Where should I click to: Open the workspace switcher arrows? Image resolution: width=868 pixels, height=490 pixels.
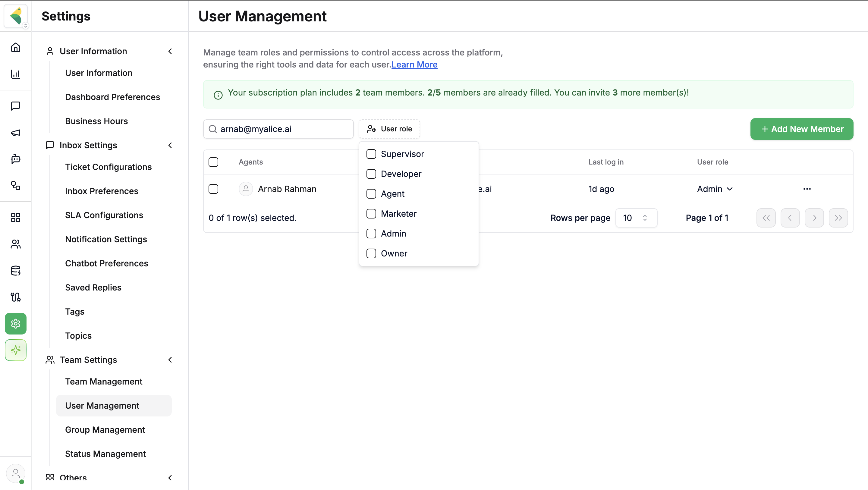point(25,26)
